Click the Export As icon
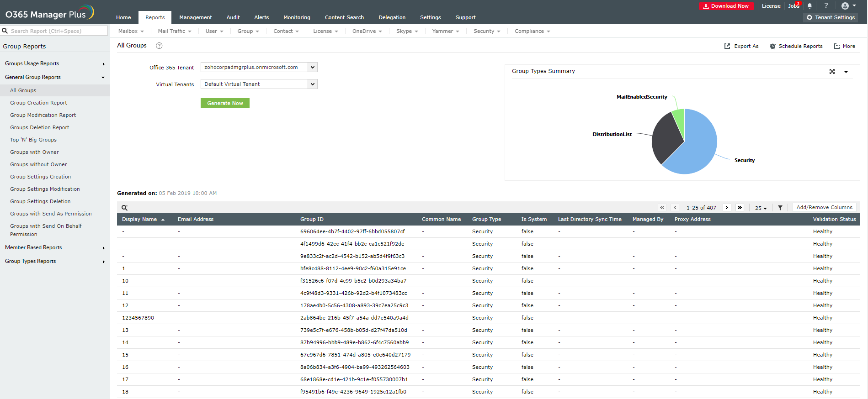868x399 pixels. click(x=727, y=46)
